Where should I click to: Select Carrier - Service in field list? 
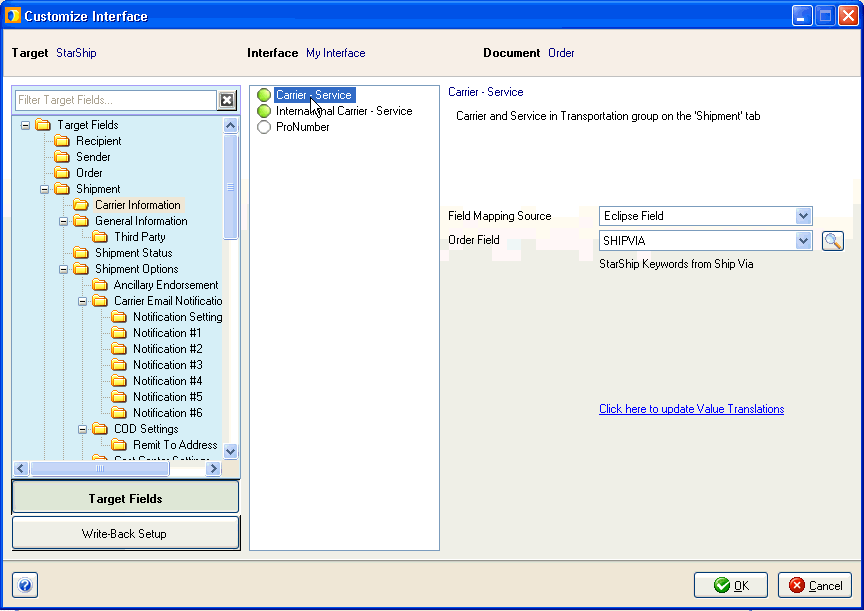coord(314,95)
